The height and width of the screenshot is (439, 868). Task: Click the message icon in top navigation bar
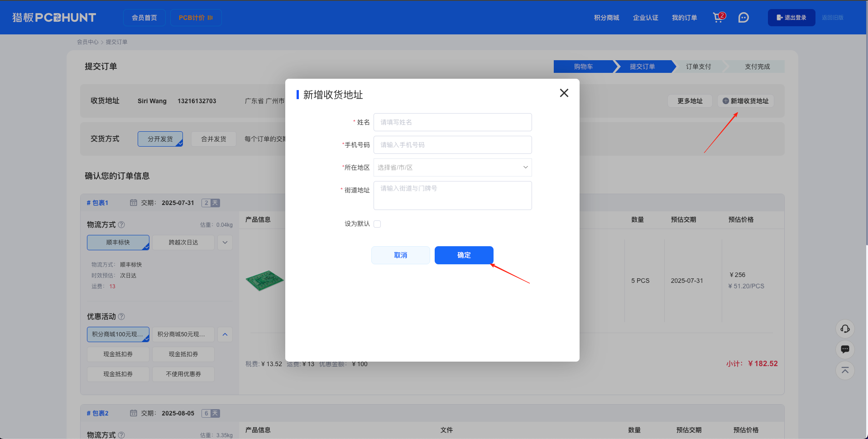click(743, 17)
